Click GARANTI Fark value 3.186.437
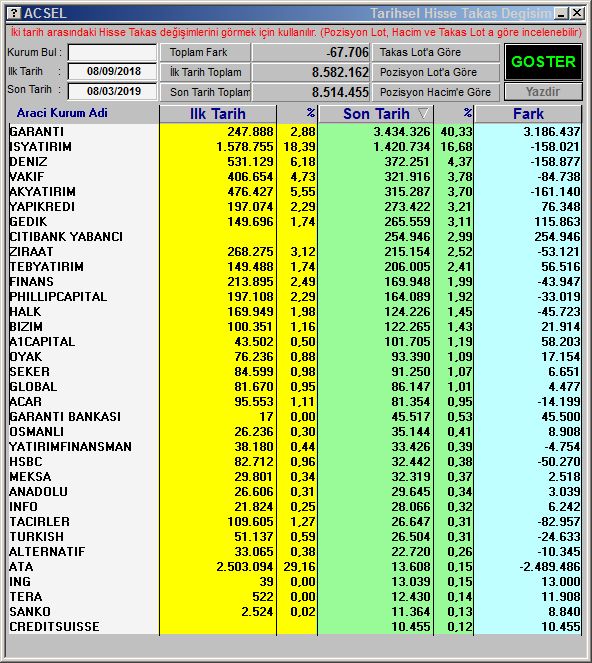 tap(552, 132)
